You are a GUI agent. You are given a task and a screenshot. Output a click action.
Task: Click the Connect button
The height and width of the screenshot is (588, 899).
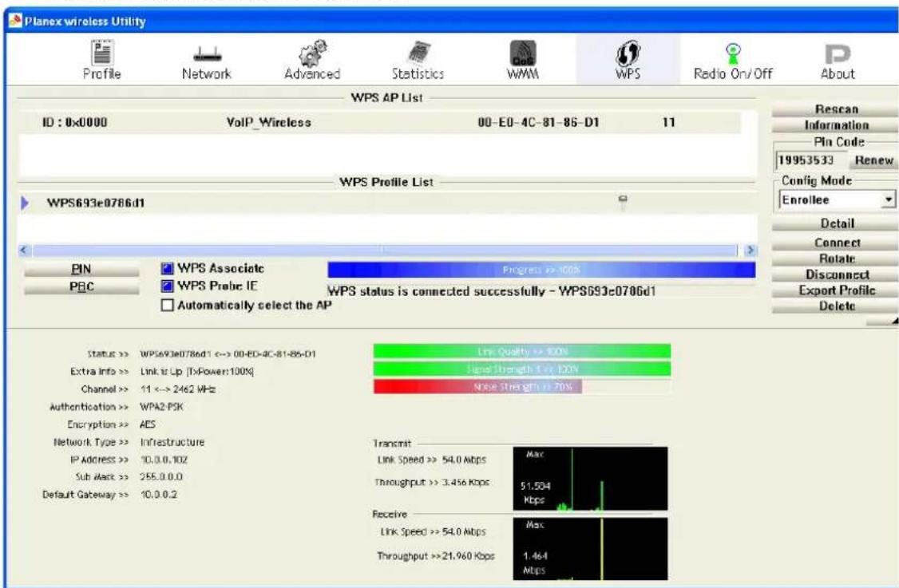pyautogui.click(x=837, y=243)
